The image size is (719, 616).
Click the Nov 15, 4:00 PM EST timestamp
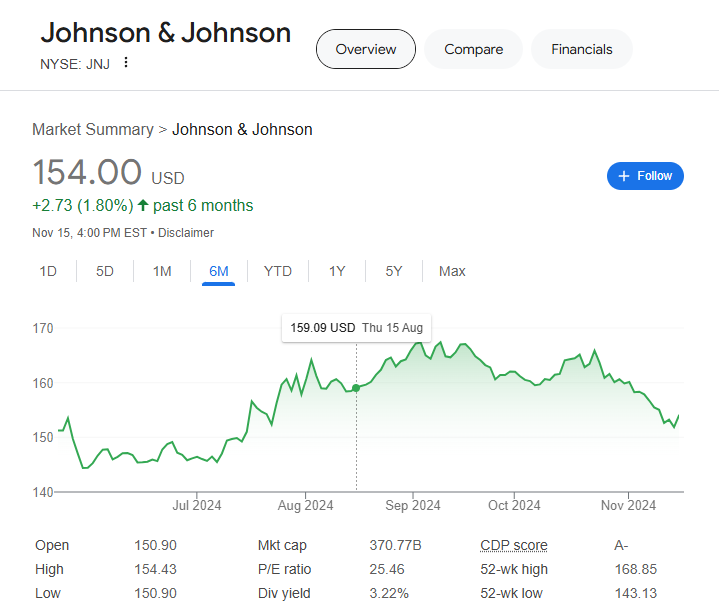89,233
